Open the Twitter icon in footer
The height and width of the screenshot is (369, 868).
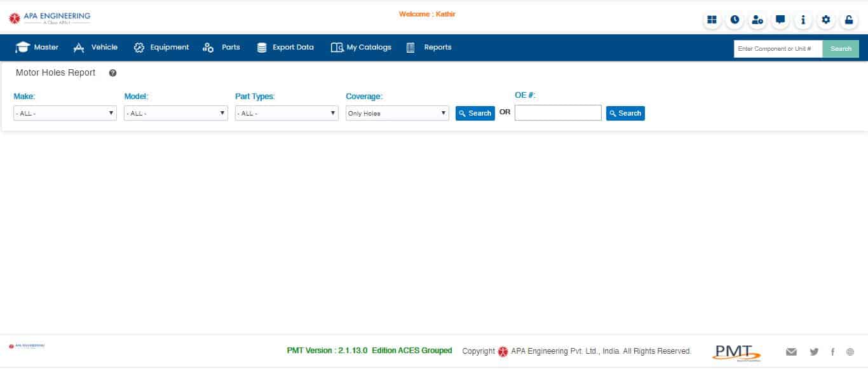(814, 352)
